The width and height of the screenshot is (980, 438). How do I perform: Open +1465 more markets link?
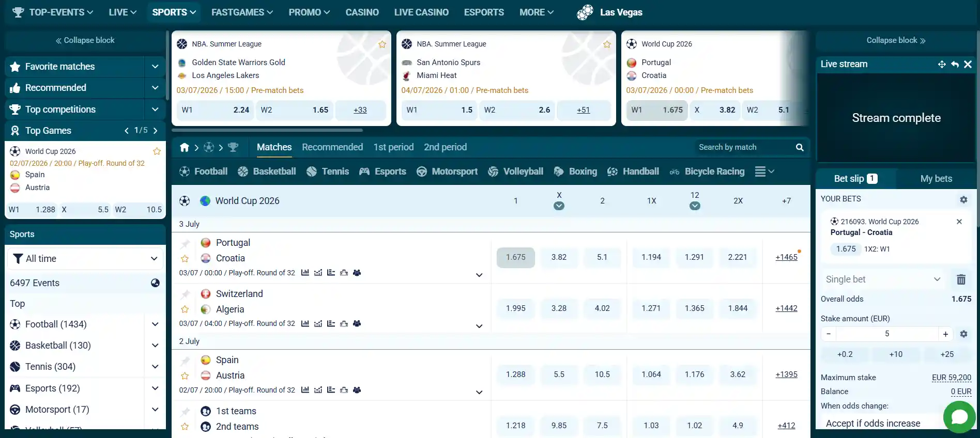click(x=786, y=257)
